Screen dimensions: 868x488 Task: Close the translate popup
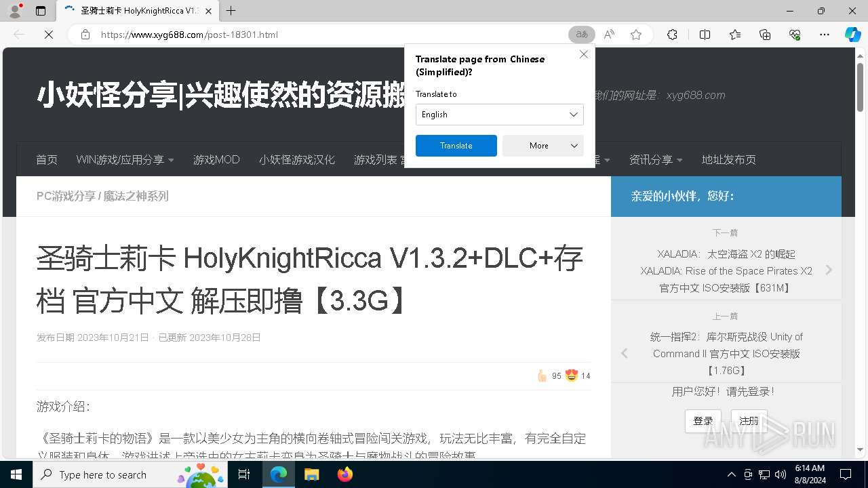pyautogui.click(x=584, y=54)
